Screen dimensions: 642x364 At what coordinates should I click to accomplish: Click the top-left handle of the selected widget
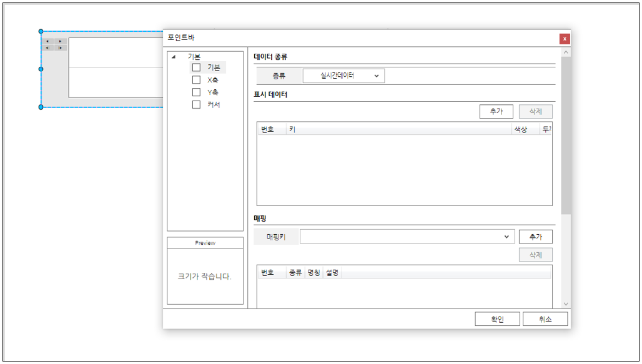[41, 31]
